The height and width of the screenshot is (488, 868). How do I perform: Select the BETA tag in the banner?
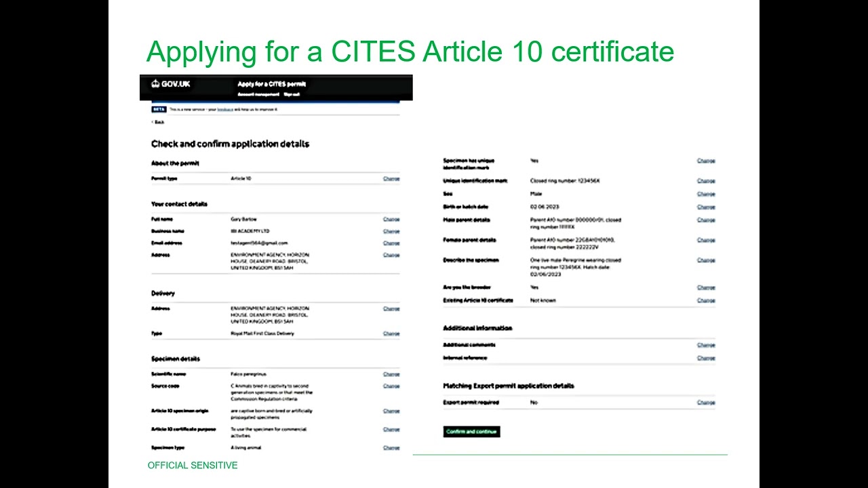click(159, 109)
